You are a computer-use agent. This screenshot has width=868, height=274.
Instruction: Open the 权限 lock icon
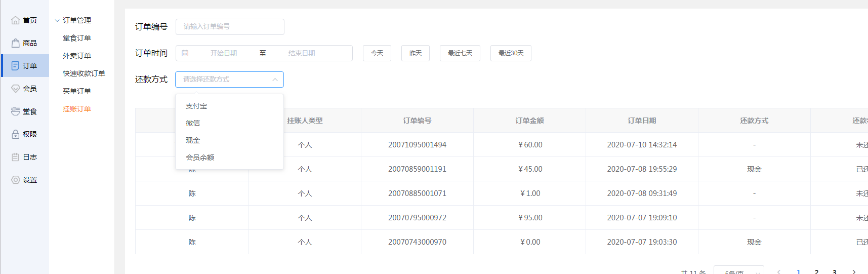(16, 134)
